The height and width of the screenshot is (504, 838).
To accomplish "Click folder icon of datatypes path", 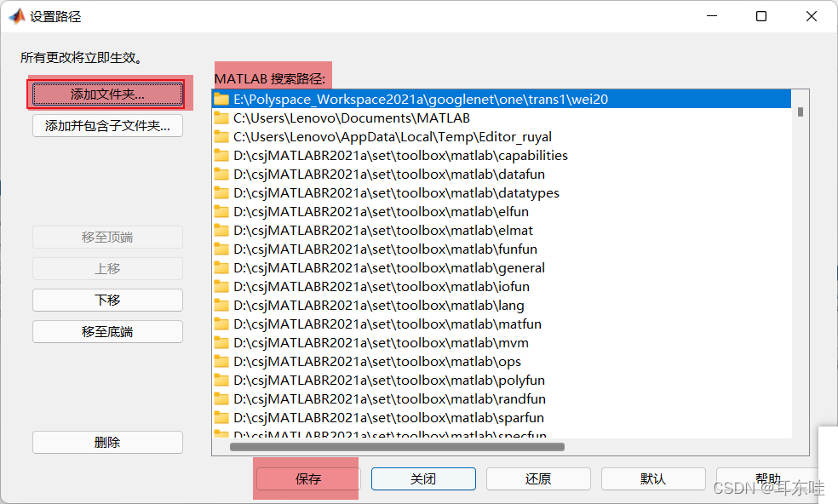I will [x=221, y=193].
